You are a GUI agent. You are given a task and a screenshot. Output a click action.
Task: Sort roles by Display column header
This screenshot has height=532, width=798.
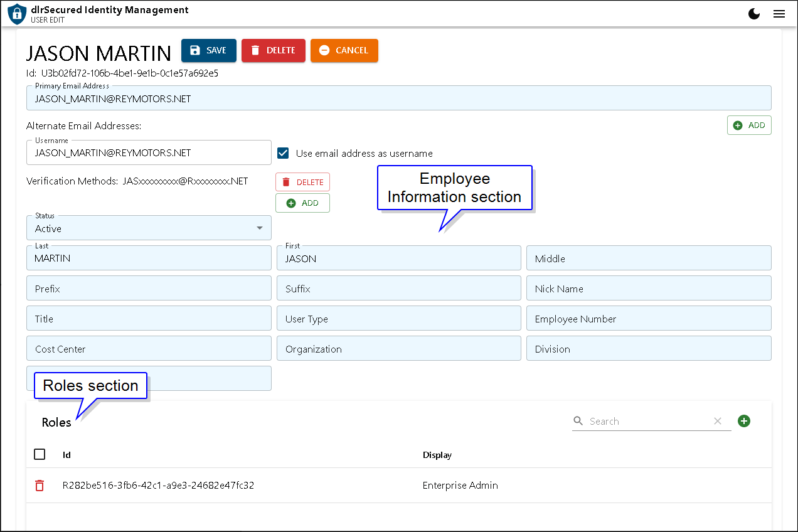(x=437, y=455)
